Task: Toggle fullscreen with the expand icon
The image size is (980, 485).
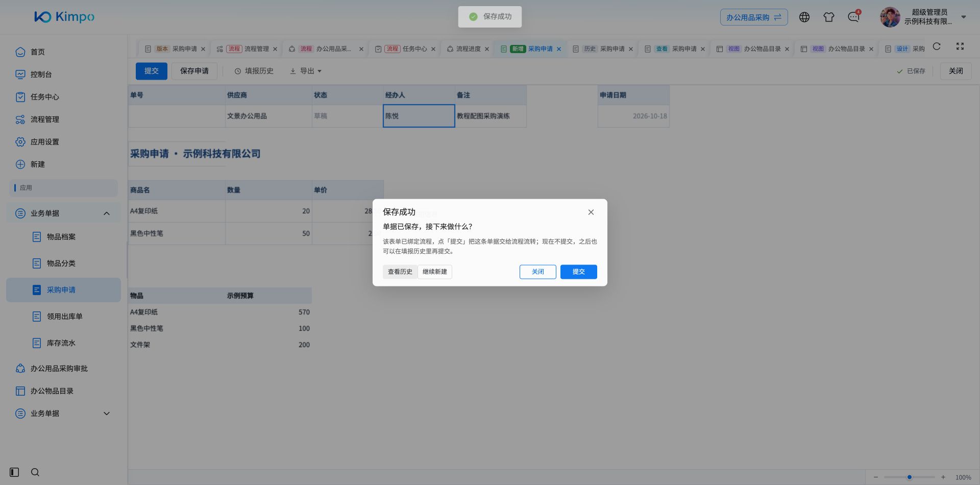Action: 960,46
